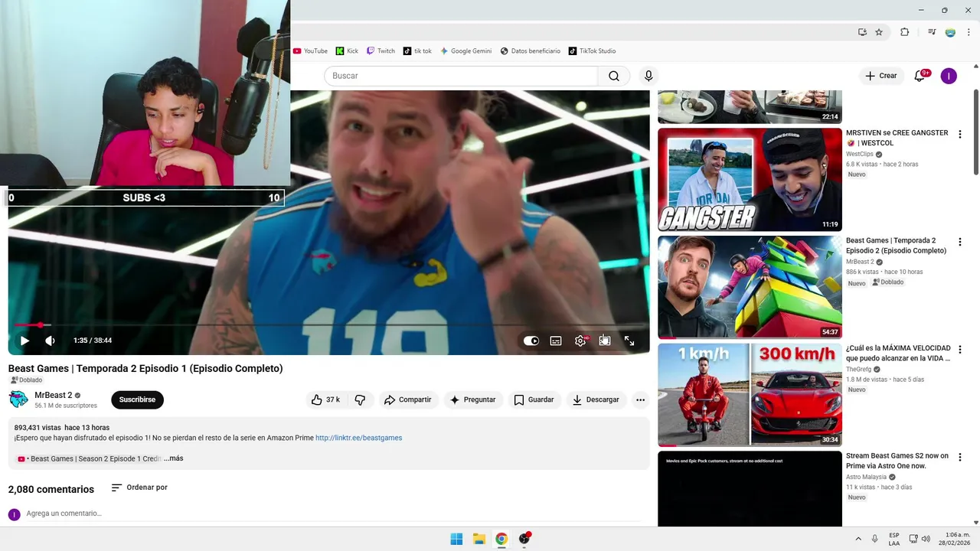Image resolution: width=980 pixels, height=551 pixels.
Task: Switch to theater mode in the player
Action: point(605,341)
